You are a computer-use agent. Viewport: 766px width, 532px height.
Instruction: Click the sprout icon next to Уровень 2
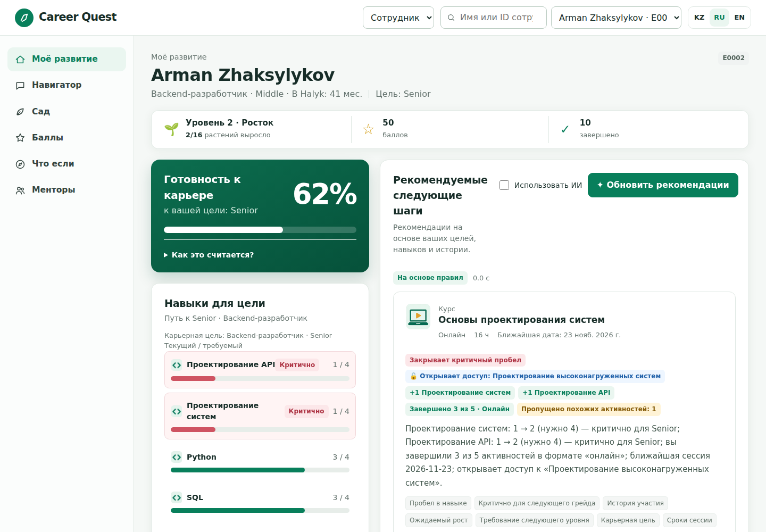coord(171,129)
